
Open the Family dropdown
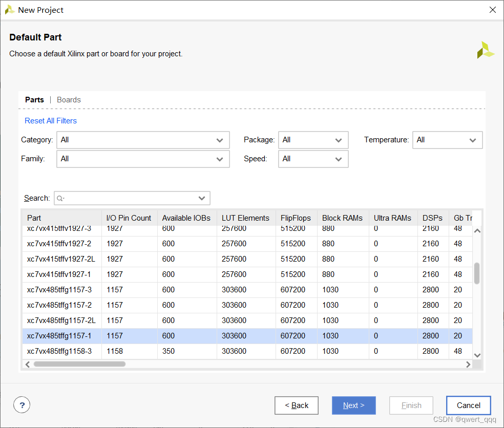tap(143, 159)
